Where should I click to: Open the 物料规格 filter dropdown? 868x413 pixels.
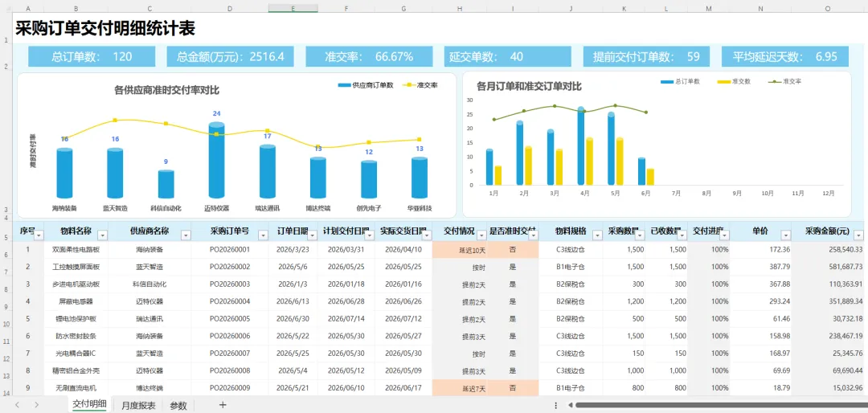tap(596, 235)
